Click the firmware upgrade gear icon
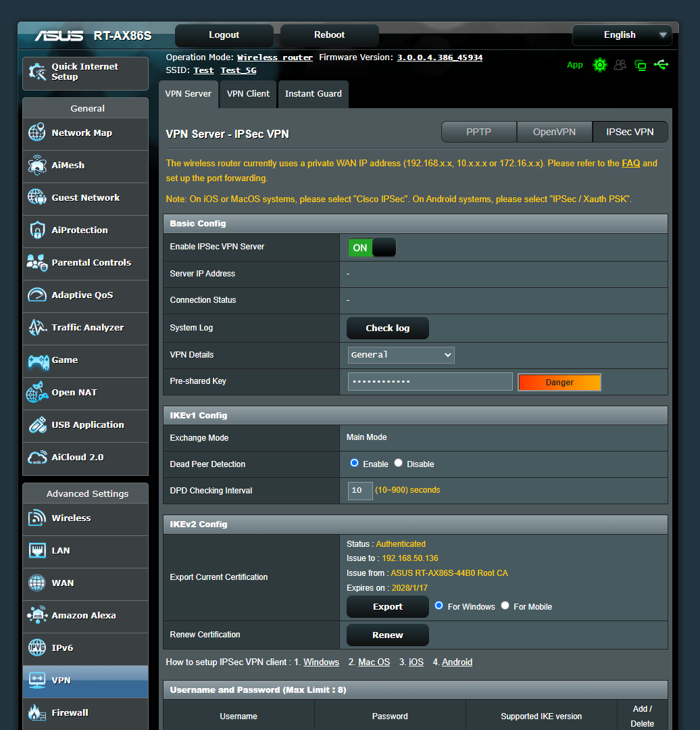The image size is (700, 730). coord(600,65)
